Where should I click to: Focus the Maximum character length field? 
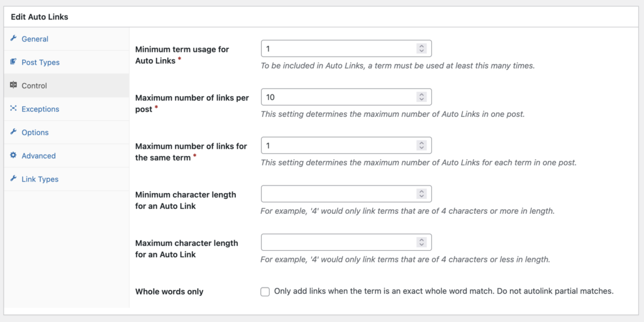[x=347, y=242]
